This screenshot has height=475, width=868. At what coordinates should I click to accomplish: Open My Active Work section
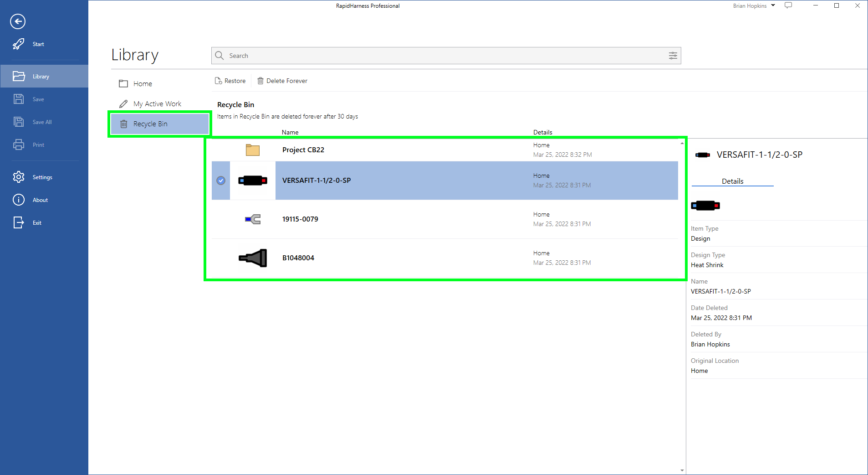pos(159,104)
